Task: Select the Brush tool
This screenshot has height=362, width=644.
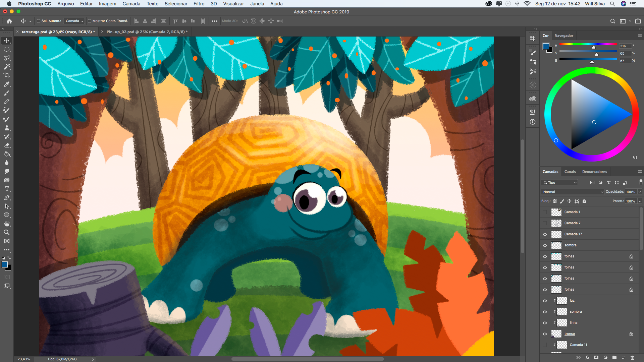Action: 7,93
